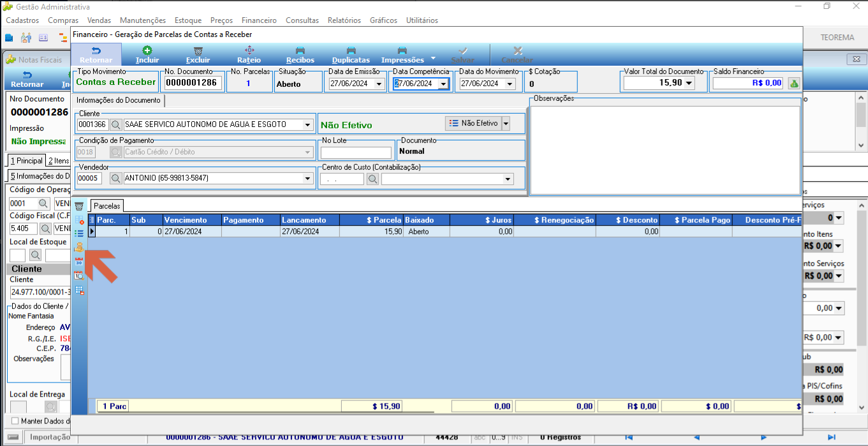The height and width of the screenshot is (446, 868).
Task: Click the calendar 30 icon in sidebar
Action: pos(79,262)
